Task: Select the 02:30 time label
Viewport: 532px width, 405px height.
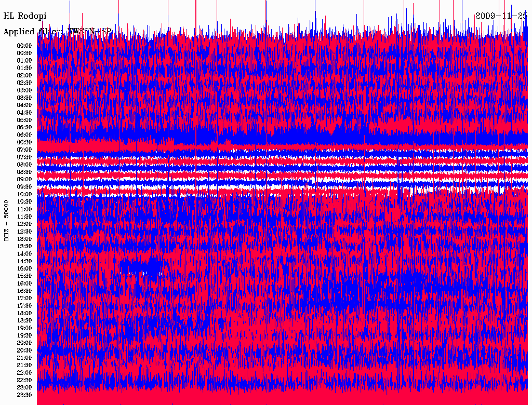Action: coord(24,83)
